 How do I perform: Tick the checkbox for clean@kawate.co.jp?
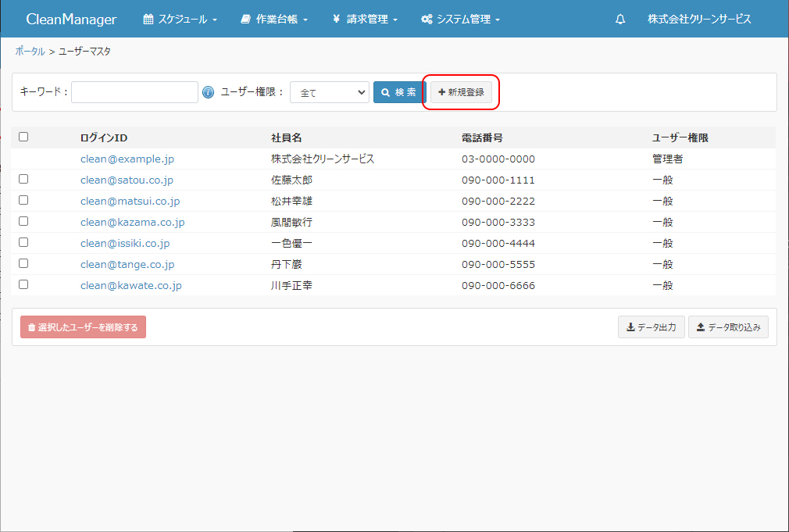(x=23, y=284)
